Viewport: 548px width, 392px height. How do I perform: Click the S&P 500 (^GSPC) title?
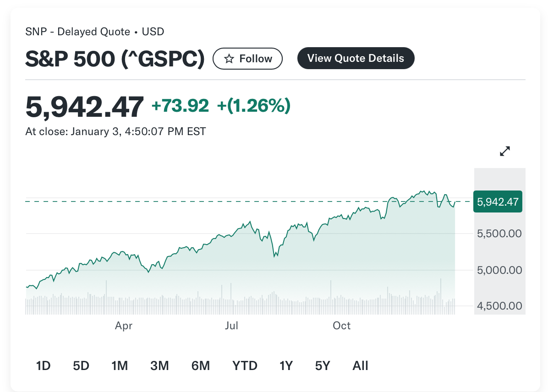pyautogui.click(x=115, y=59)
